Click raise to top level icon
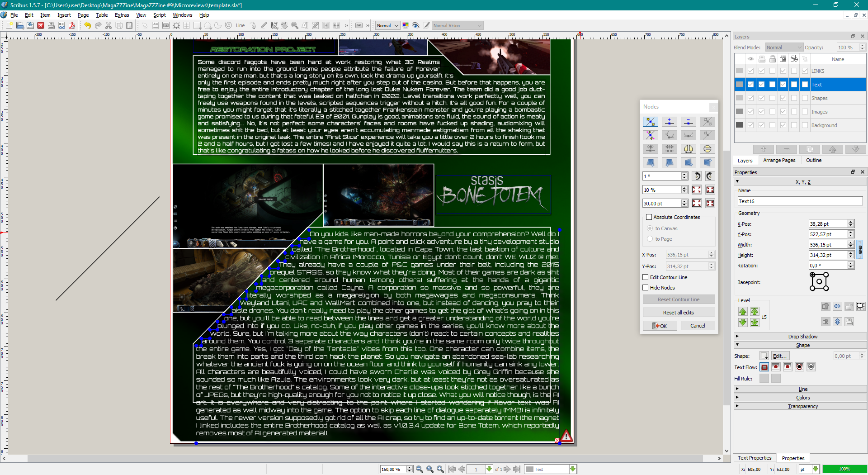Viewport: 868px width, 475px height. pos(755,311)
